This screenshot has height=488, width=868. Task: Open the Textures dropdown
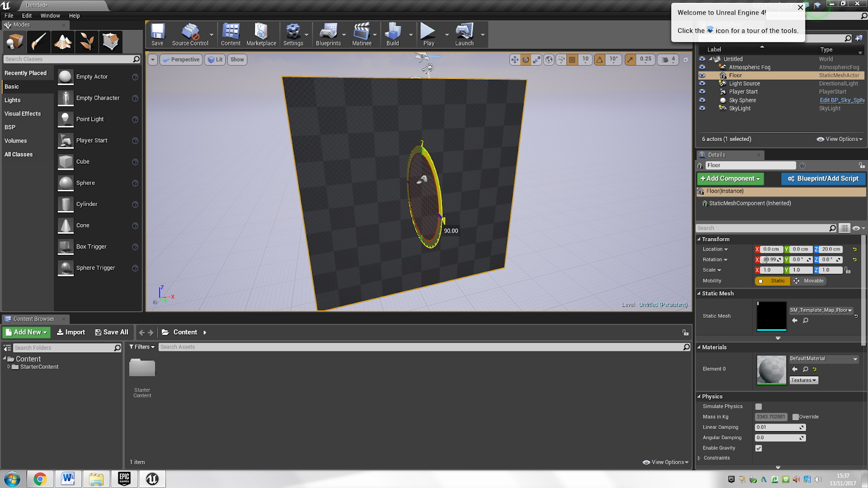803,381
